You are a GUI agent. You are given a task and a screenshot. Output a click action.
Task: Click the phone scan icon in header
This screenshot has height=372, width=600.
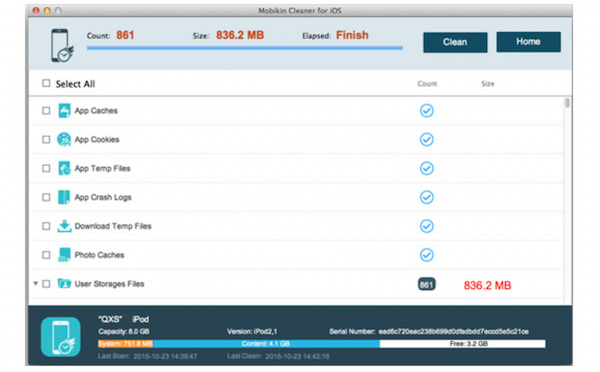(x=62, y=45)
